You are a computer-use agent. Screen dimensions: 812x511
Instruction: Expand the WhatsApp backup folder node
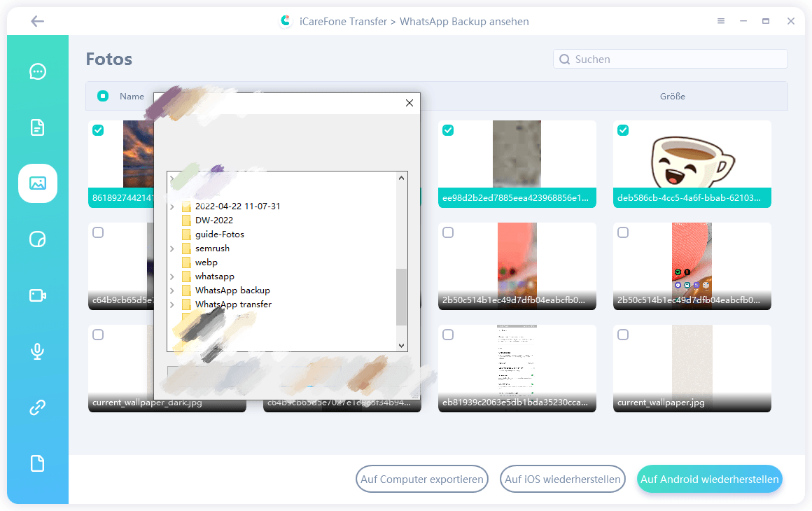pyautogui.click(x=172, y=290)
